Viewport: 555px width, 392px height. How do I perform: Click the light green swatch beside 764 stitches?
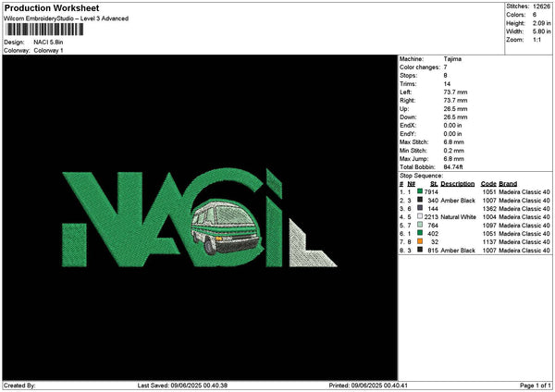[x=420, y=225]
